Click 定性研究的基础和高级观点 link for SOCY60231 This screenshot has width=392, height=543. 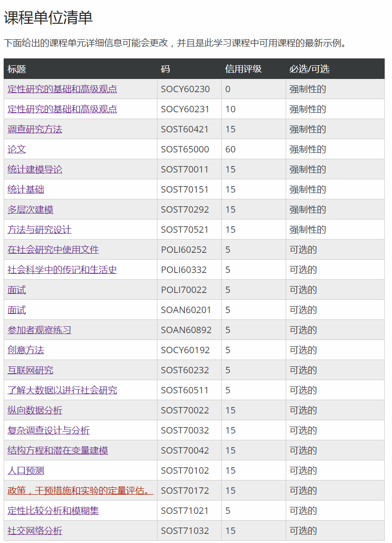[62, 109]
